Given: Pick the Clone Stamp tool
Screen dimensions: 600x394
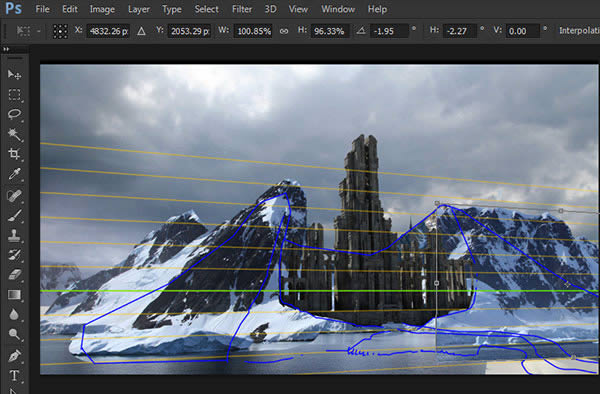Looking at the screenshot, I should [x=14, y=235].
